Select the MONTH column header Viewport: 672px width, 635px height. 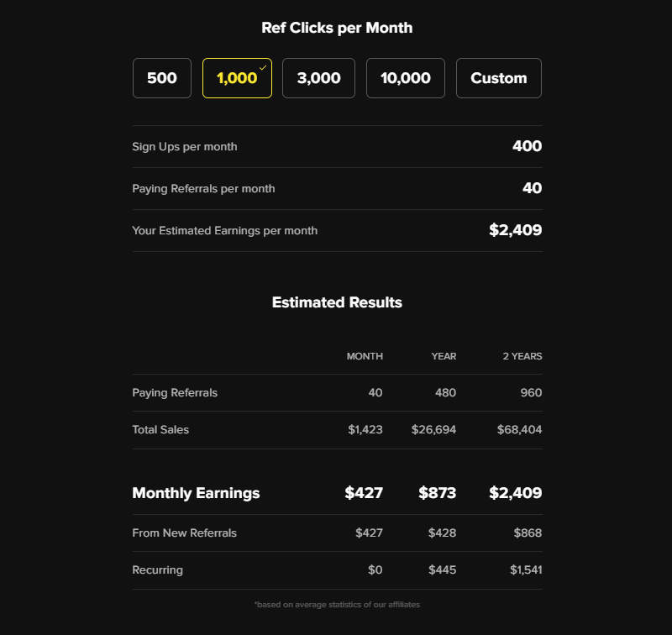[x=364, y=356]
